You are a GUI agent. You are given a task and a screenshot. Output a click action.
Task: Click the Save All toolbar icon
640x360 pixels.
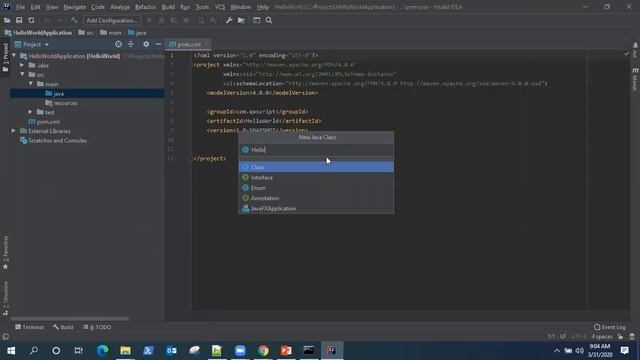[19, 20]
